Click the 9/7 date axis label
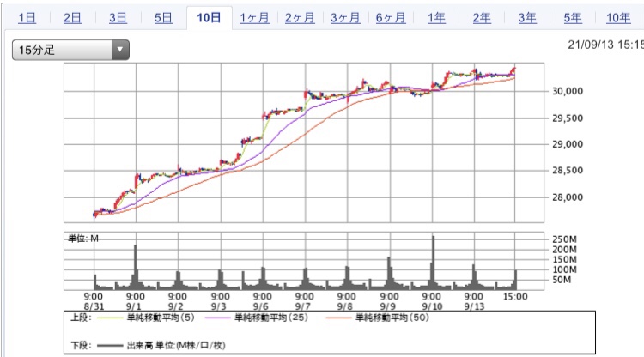This screenshot has height=357, width=644. pos(303,306)
